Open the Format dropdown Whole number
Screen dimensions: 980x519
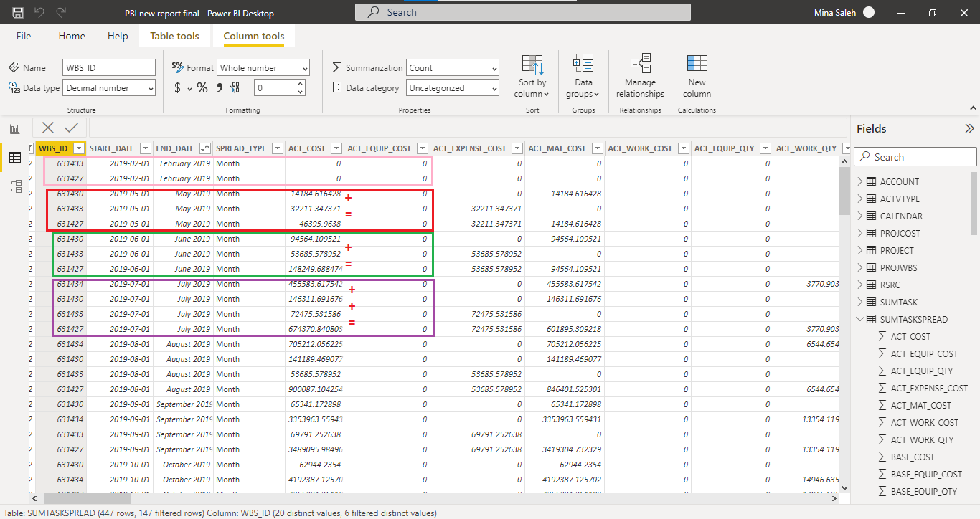(263, 67)
